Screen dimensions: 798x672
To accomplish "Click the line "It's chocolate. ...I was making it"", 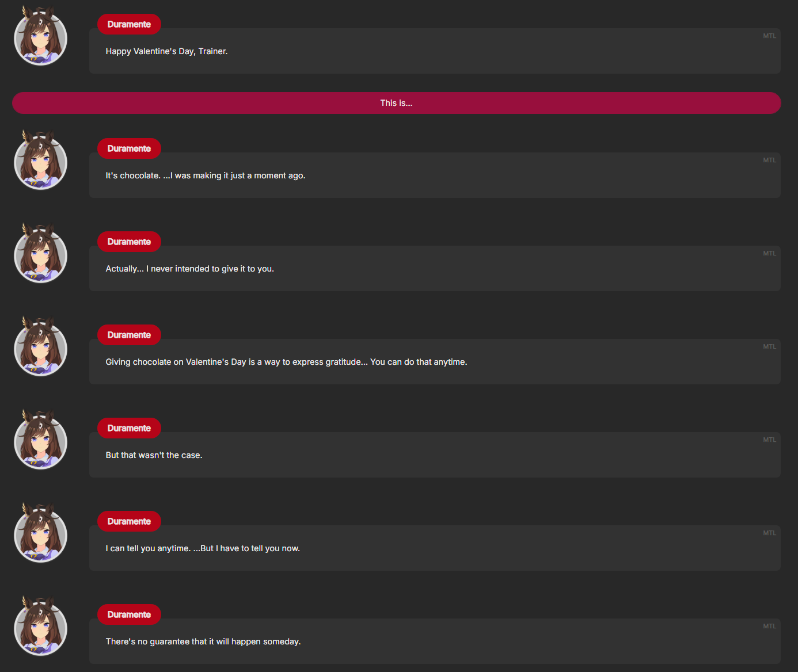I will [206, 175].
